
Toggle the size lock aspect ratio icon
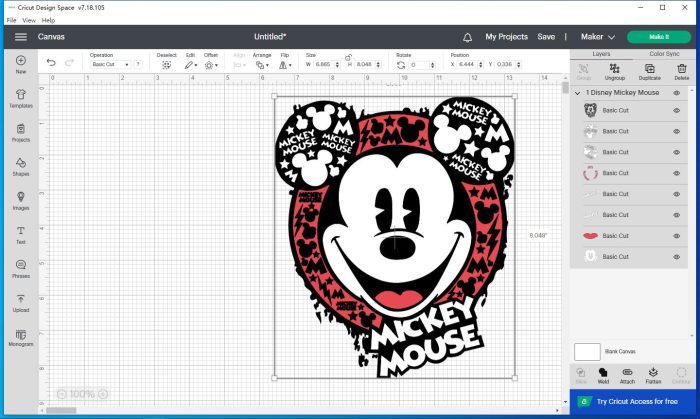[348, 57]
